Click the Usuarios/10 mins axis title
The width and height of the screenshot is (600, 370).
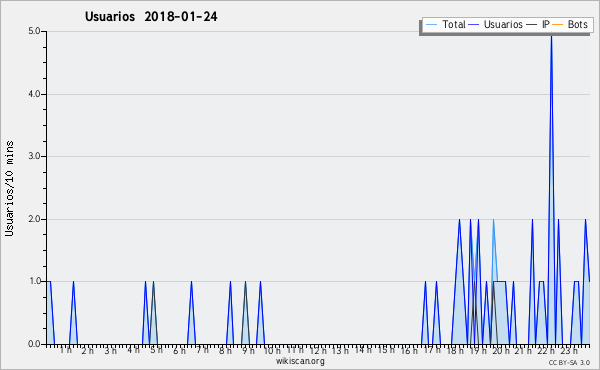tap(9, 189)
